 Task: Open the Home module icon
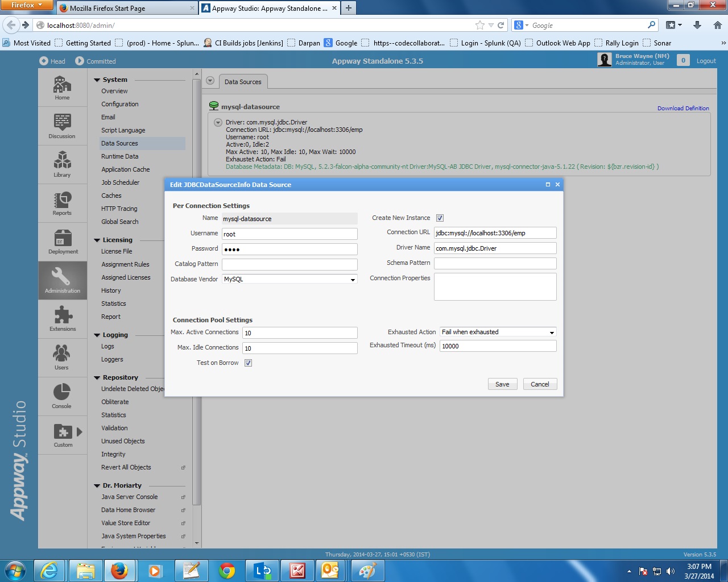click(62, 85)
